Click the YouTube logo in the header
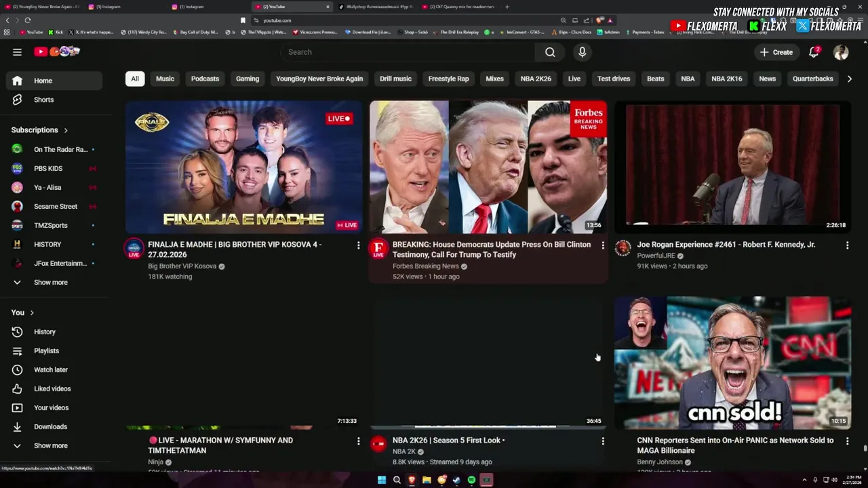 point(57,52)
